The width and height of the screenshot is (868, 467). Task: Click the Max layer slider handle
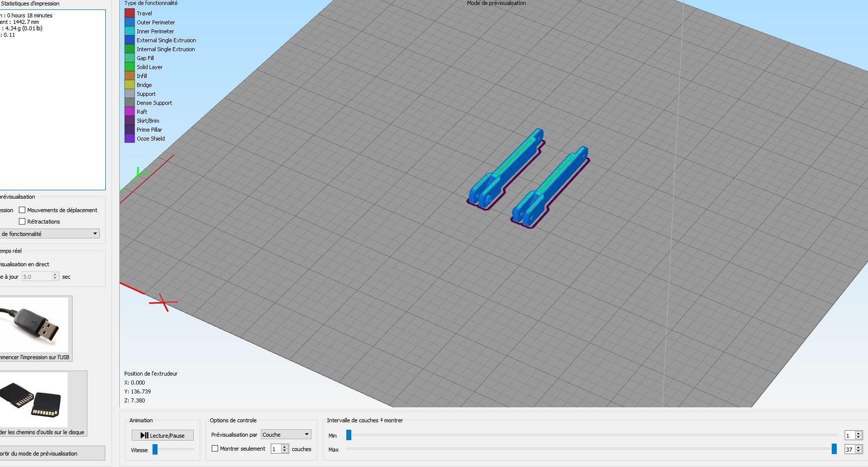click(x=834, y=449)
